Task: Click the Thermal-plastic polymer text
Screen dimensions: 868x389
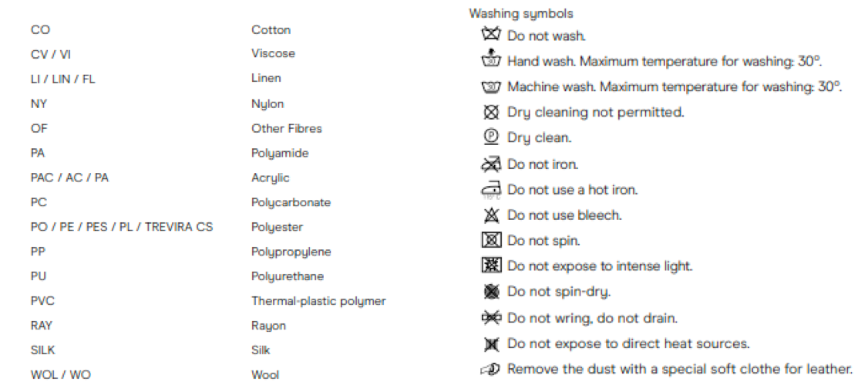Action: 318,302
